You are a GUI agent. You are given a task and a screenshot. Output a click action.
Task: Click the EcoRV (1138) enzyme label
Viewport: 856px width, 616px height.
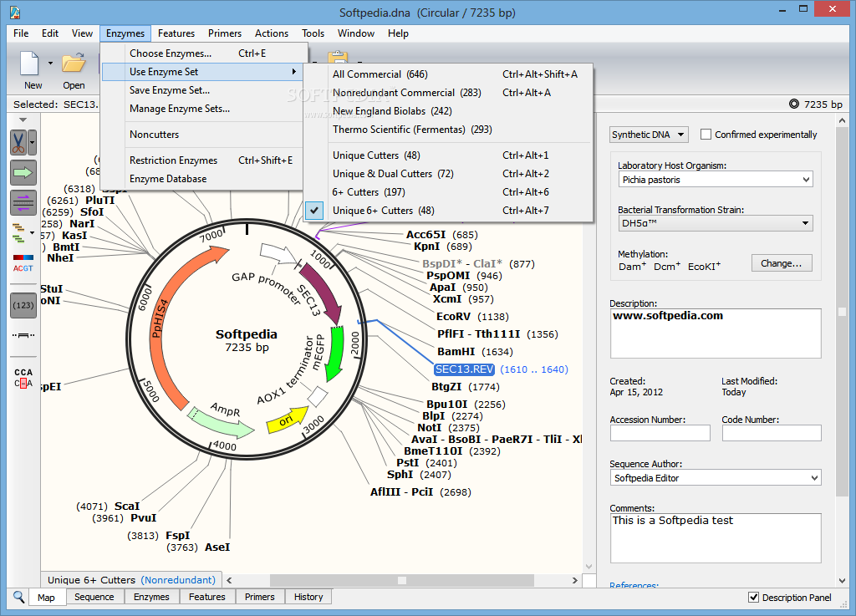472,317
